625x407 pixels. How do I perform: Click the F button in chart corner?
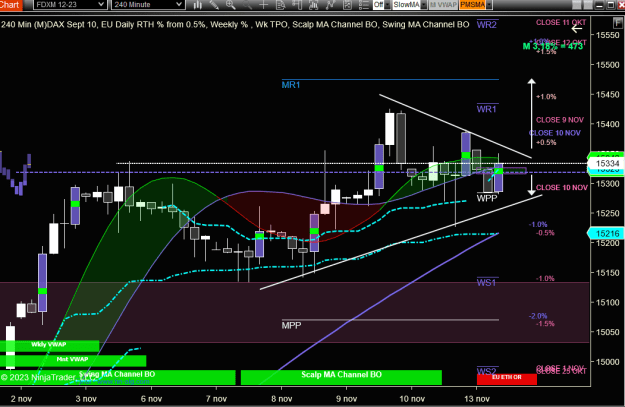(x=618, y=22)
